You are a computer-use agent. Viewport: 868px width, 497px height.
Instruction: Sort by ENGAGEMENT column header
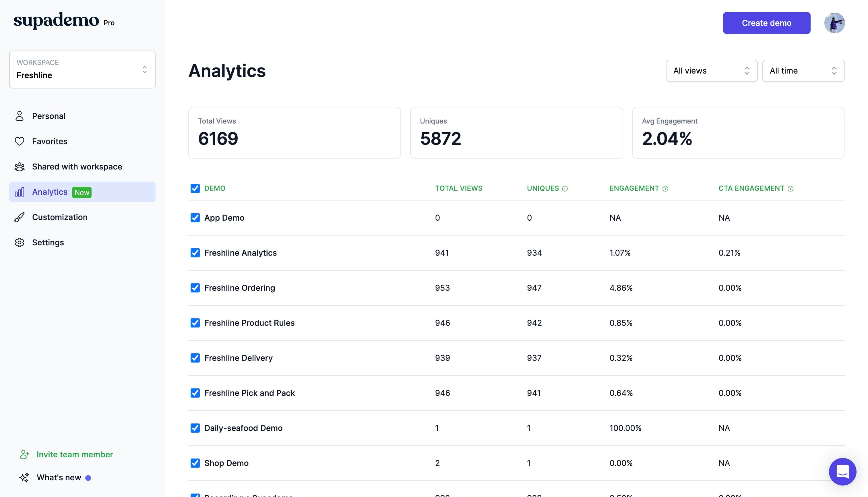[x=634, y=188]
